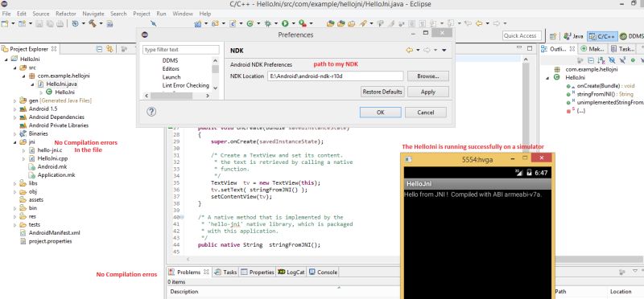Click the New C++ Class toolbar icon

click(x=250, y=24)
